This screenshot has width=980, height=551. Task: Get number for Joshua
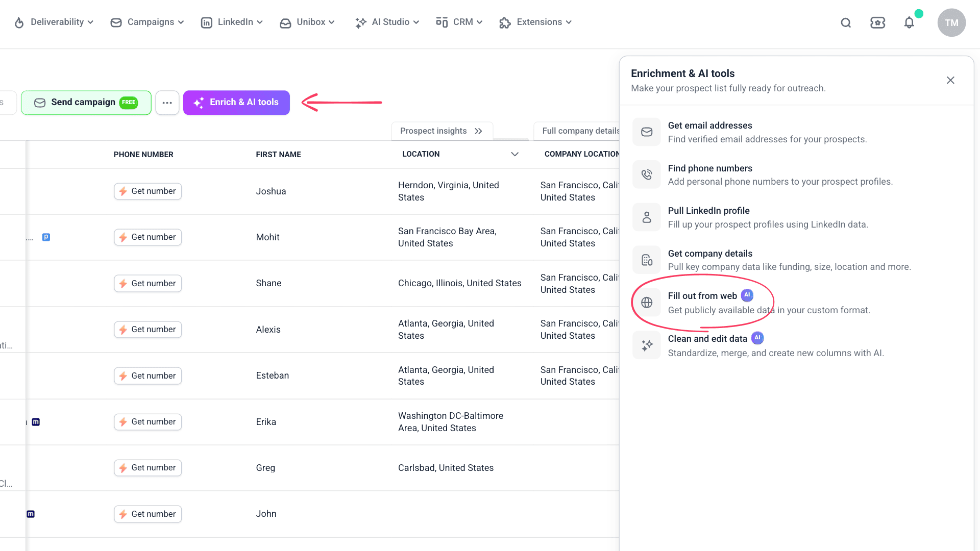(148, 191)
